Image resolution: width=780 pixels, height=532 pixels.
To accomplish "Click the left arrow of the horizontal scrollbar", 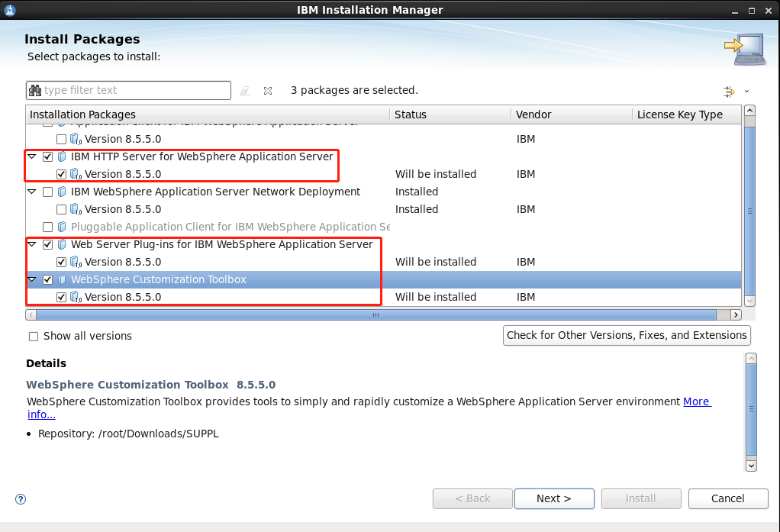I will [x=31, y=314].
